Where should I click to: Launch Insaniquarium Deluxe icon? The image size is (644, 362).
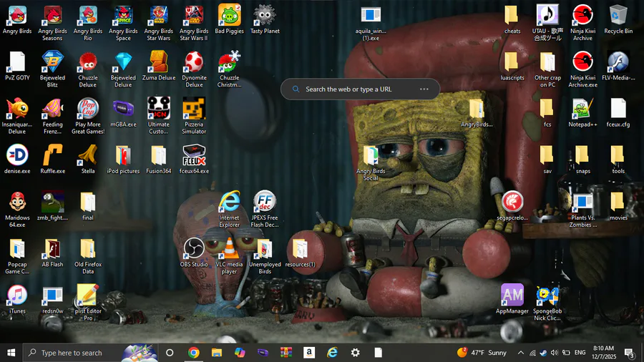coord(17,116)
